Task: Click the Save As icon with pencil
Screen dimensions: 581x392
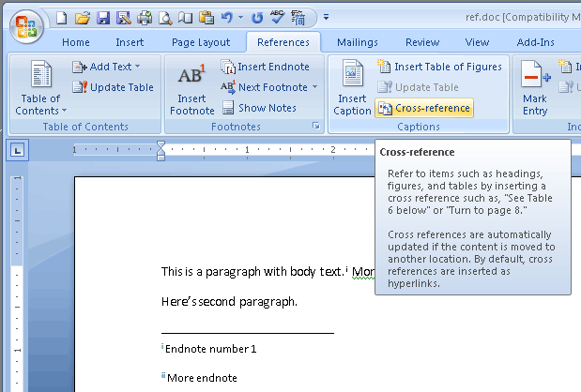Action: [123, 18]
